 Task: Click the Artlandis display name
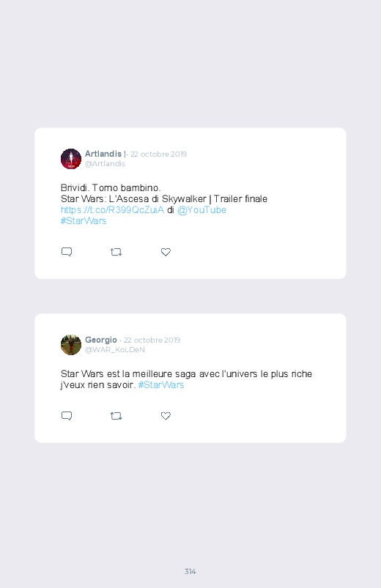(x=103, y=154)
